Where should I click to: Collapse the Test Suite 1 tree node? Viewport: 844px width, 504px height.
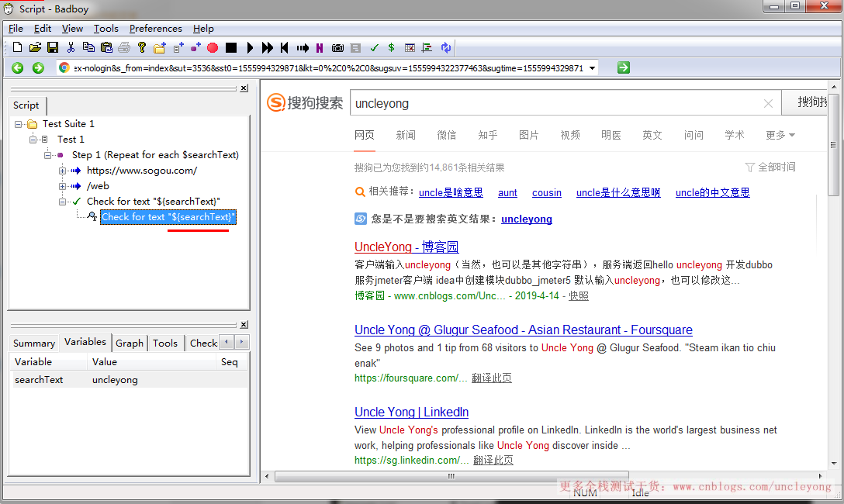point(19,124)
